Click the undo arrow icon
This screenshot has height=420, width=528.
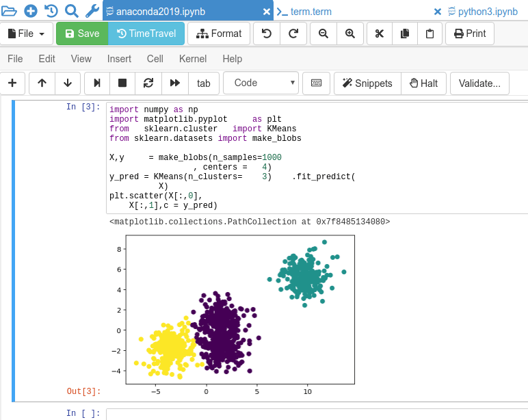(x=267, y=34)
